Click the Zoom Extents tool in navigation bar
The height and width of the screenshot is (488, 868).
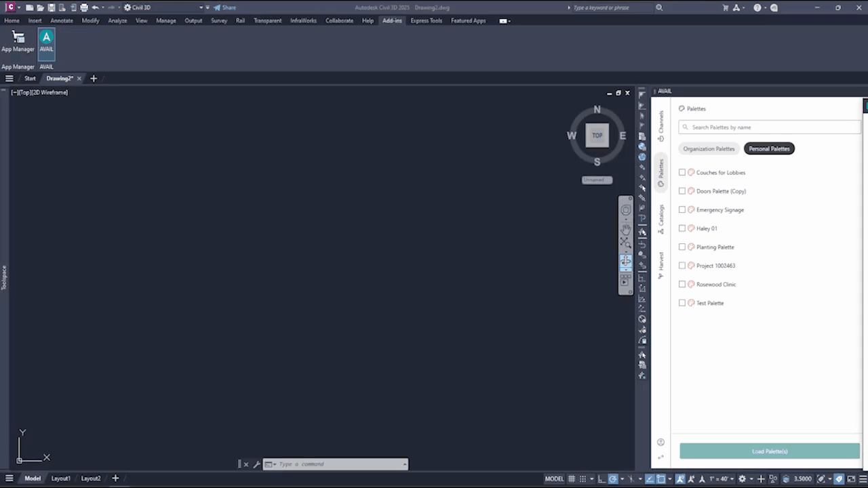625,242
